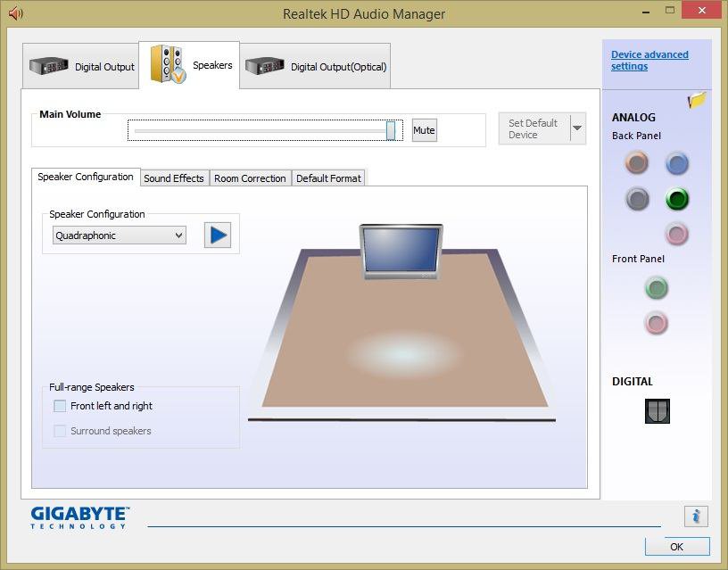Enable Front left and right full-range speakers
This screenshot has width=728, height=570.
point(60,406)
